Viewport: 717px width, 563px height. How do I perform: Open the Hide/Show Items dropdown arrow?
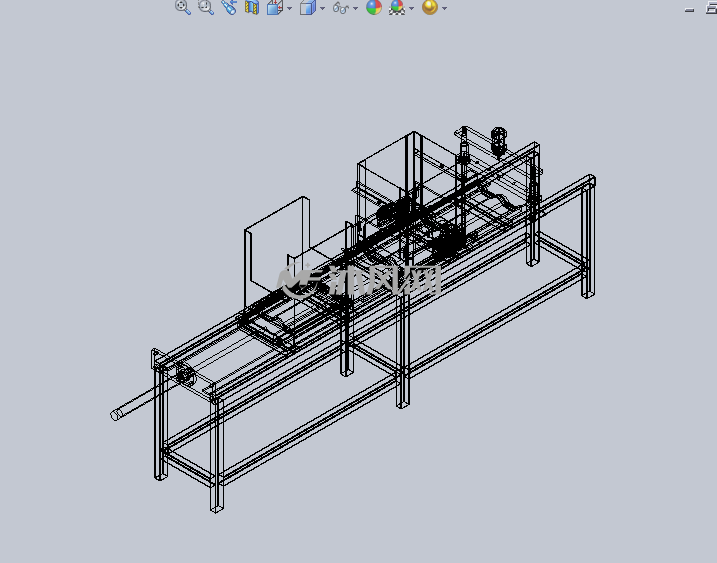pos(356,8)
